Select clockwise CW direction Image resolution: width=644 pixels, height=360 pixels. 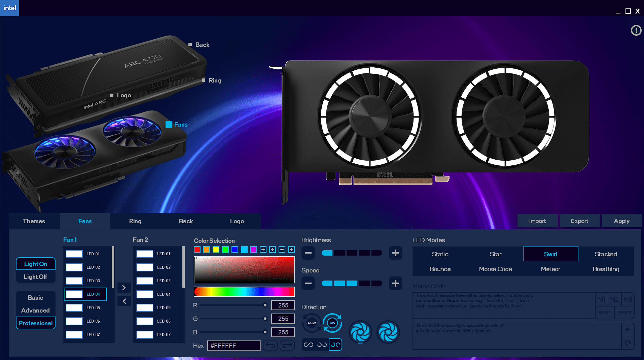(x=332, y=323)
